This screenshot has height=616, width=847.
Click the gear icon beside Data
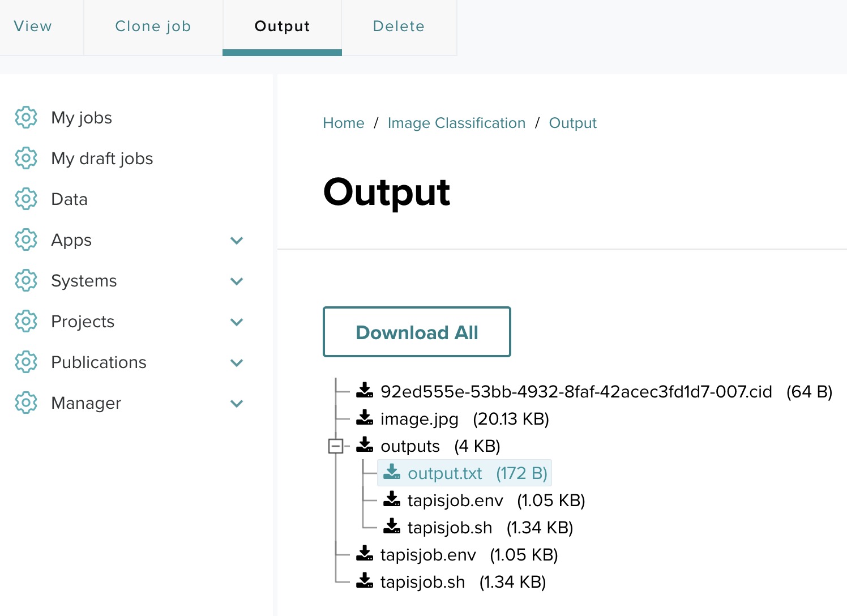(x=26, y=199)
